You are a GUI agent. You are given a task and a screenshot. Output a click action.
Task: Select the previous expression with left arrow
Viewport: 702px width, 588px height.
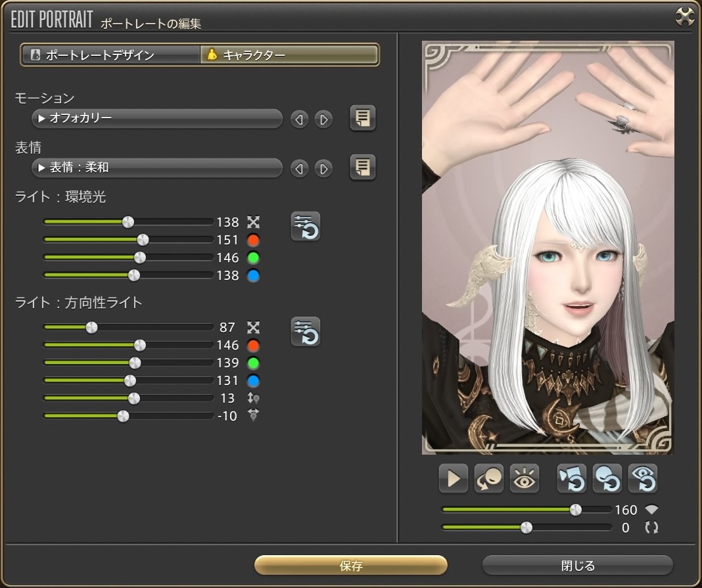coord(299,169)
